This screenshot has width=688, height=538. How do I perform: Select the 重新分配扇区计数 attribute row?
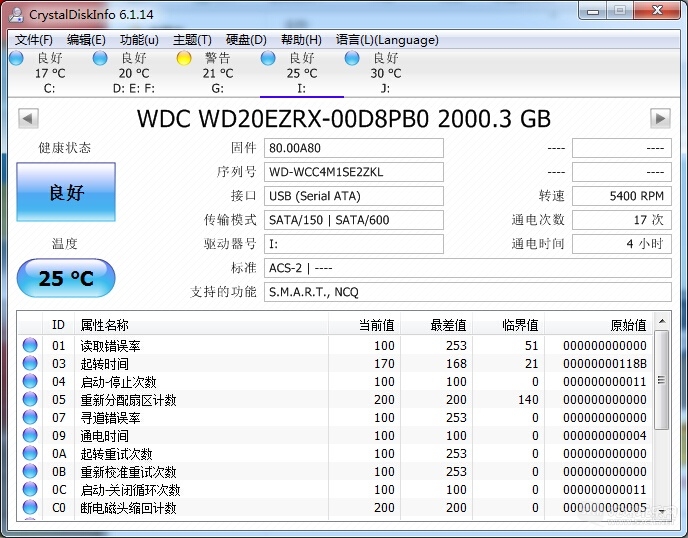336,400
